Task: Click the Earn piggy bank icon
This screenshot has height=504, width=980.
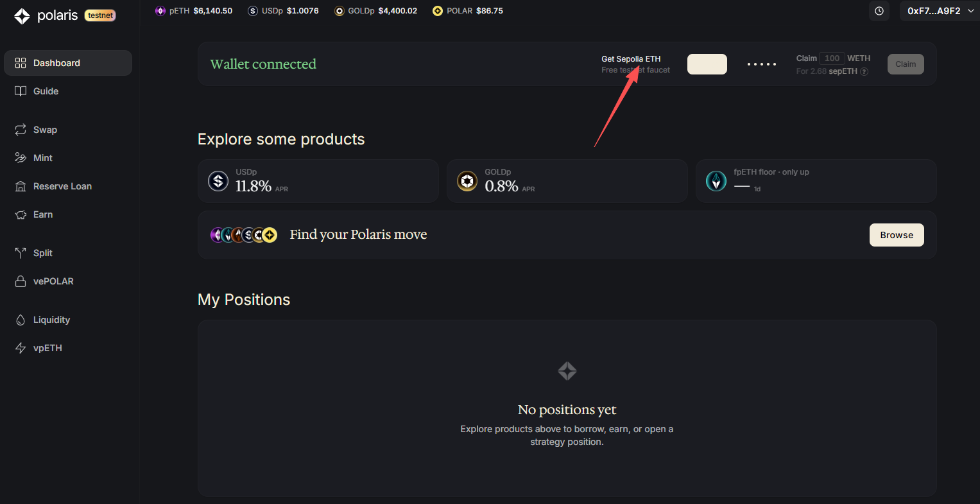Action: [x=21, y=214]
